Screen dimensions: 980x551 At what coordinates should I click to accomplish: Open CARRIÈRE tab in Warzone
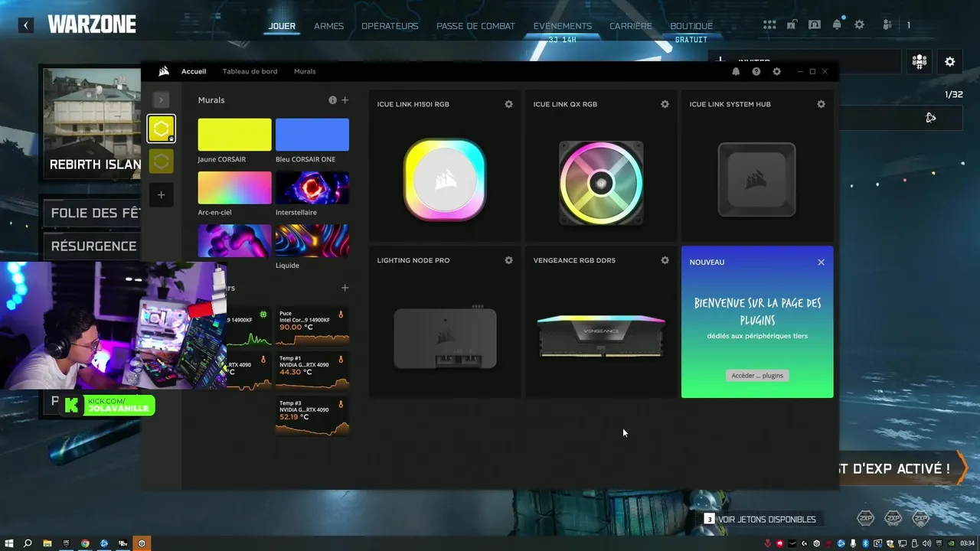click(x=631, y=26)
